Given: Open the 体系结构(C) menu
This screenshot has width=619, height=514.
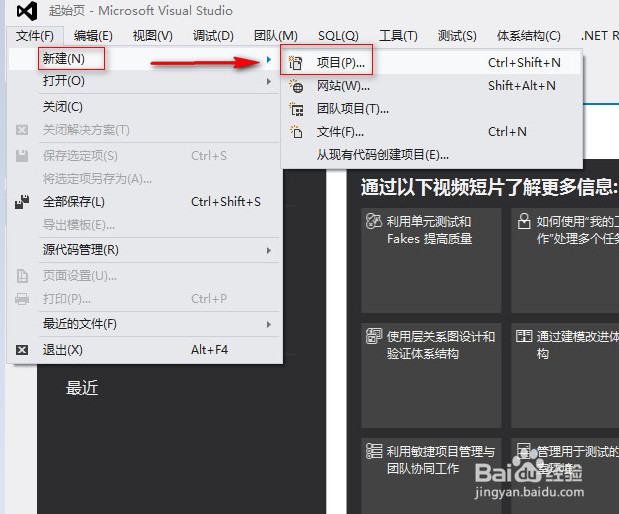Looking at the screenshot, I should click(529, 36).
